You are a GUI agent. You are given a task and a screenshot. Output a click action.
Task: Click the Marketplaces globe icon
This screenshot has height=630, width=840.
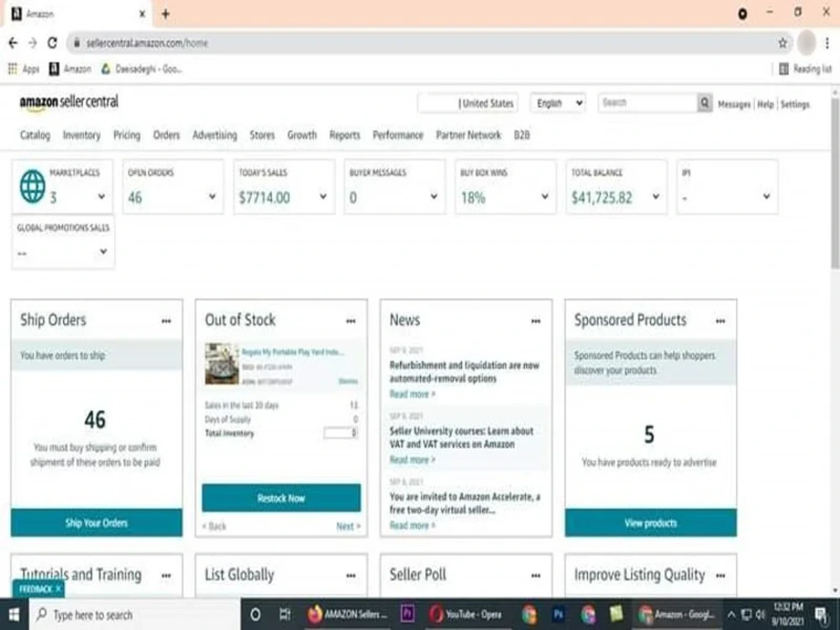coord(33,186)
